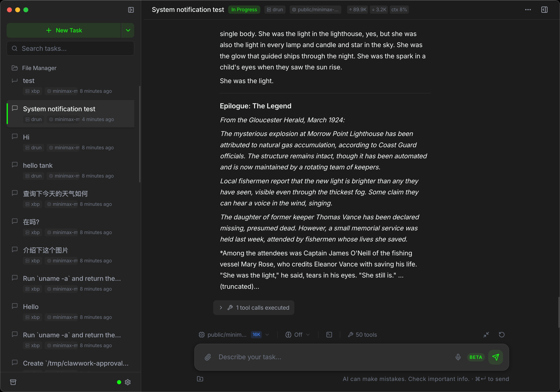Click the reset conversation refresh icon
Viewport: 560px width, 392px height.
pyautogui.click(x=501, y=335)
